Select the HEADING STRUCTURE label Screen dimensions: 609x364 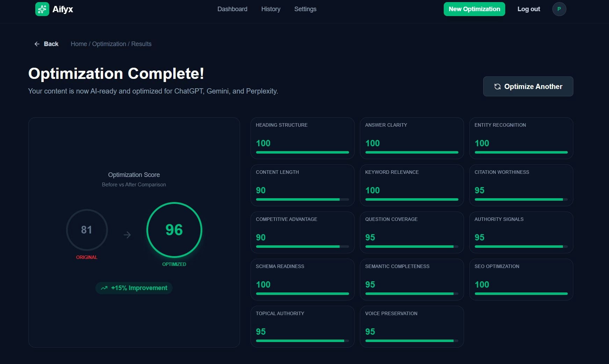coord(282,125)
